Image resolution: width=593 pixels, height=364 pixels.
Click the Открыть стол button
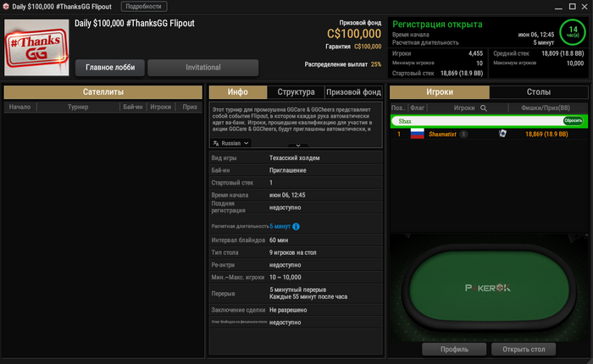524,350
